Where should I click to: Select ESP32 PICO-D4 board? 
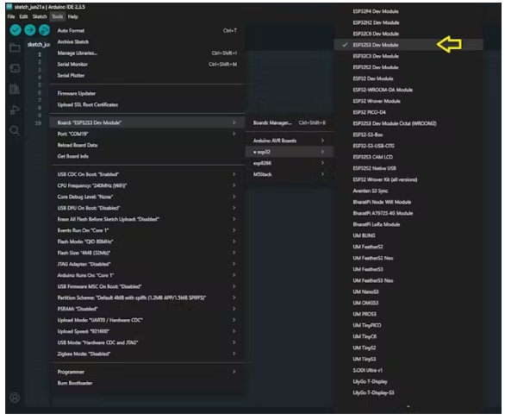pos(408,112)
